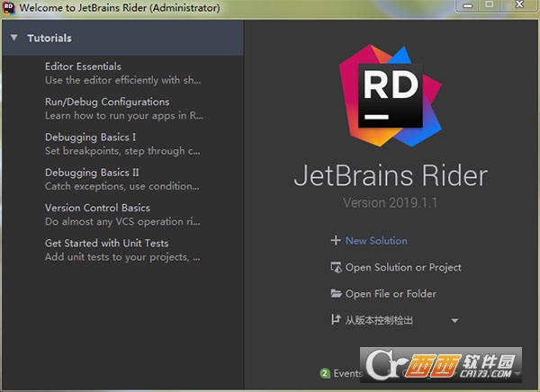Viewport: 540px width, 392px height.
Task: Click 'Add unit tests to your projects, ...' text
Action: coord(122,257)
